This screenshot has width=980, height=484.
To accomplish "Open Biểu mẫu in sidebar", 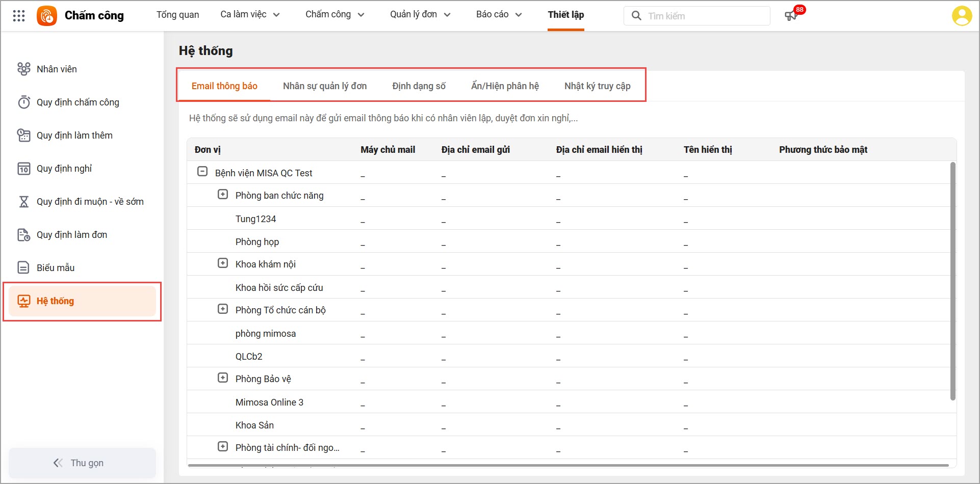I will coord(56,268).
